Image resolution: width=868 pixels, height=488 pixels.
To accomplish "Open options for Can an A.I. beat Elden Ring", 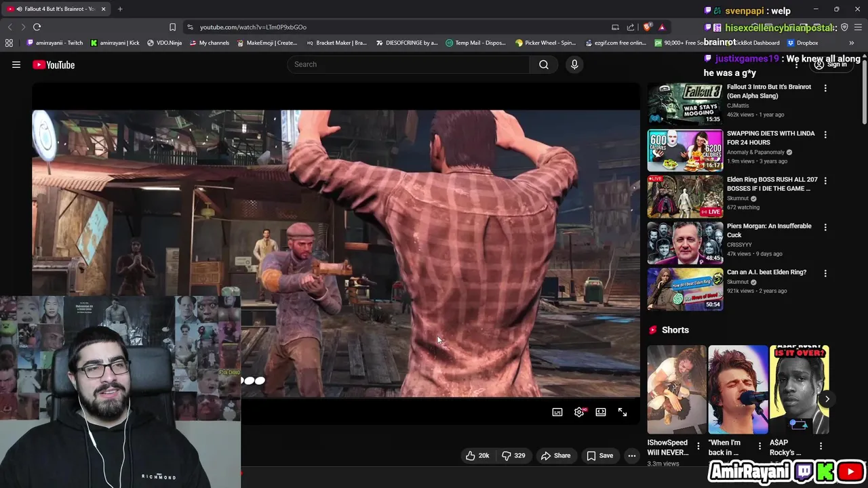I will (825, 273).
